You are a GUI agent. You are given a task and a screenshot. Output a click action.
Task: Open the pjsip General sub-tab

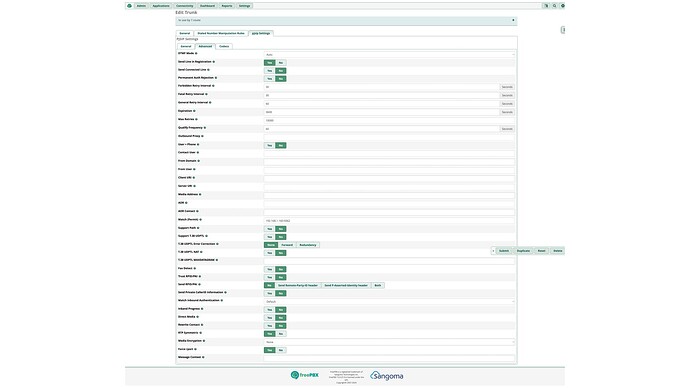tap(186, 46)
